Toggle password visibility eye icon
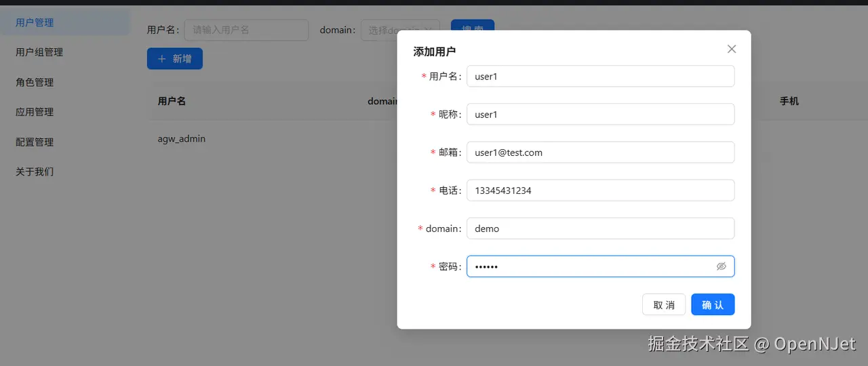Screen dimensions: 868x366 click(722, 266)
